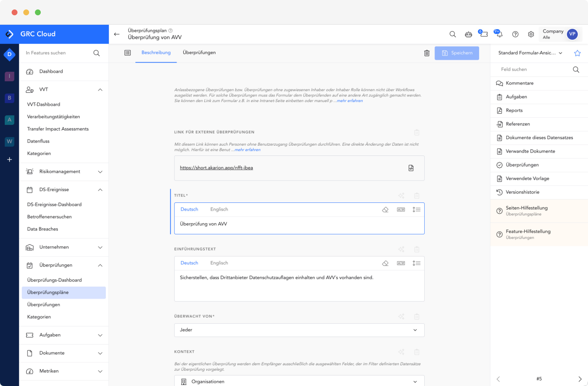Open translation options for the Einführungstext field
This screenshot has height=386, width=588.
pyautogui.click(x=401, y=263)
